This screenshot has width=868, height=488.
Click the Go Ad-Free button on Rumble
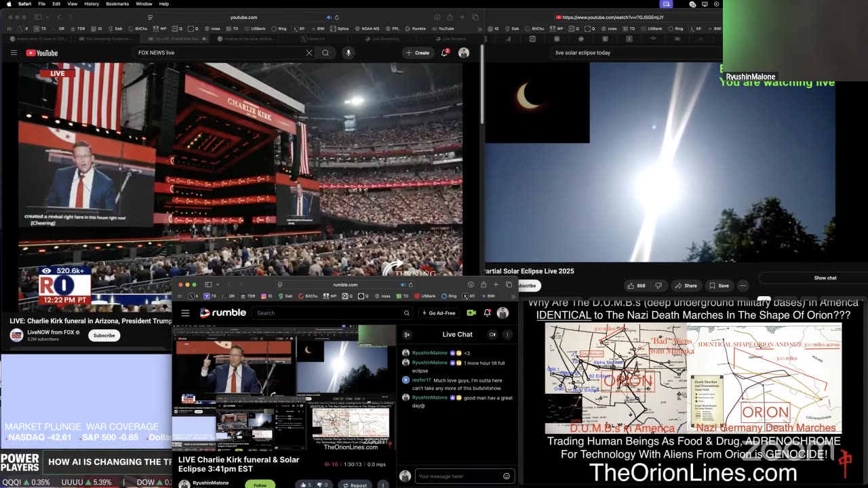(439, 313)
